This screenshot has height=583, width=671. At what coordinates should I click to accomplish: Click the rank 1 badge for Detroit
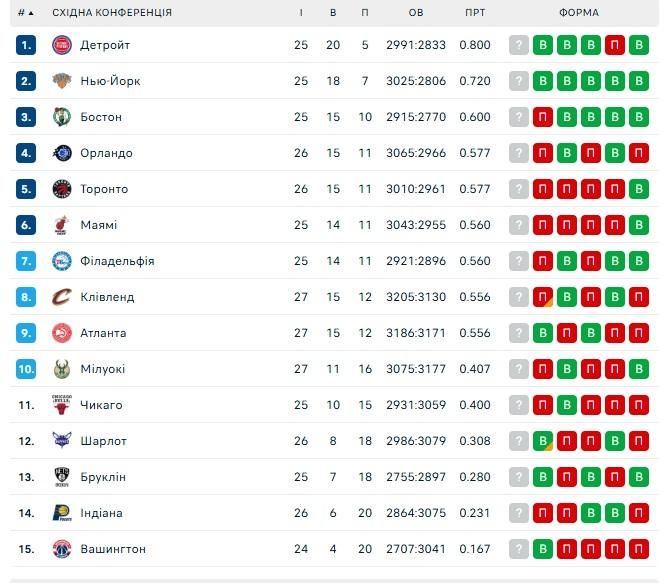pos(26,45)
